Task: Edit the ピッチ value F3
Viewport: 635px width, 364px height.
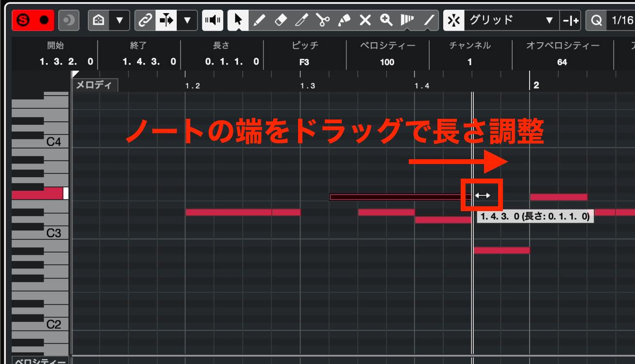Action: (304, 62)
